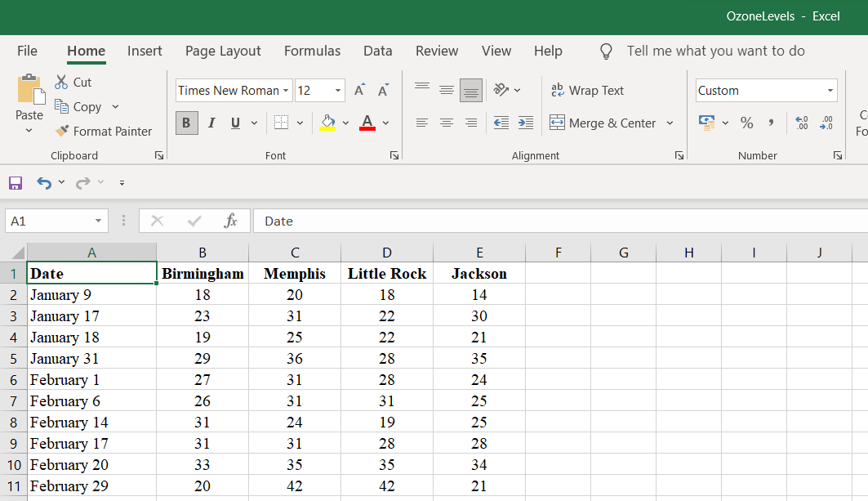The image size is (868, 501).
Task: Center text horizontally
Action: coord(446,123)
